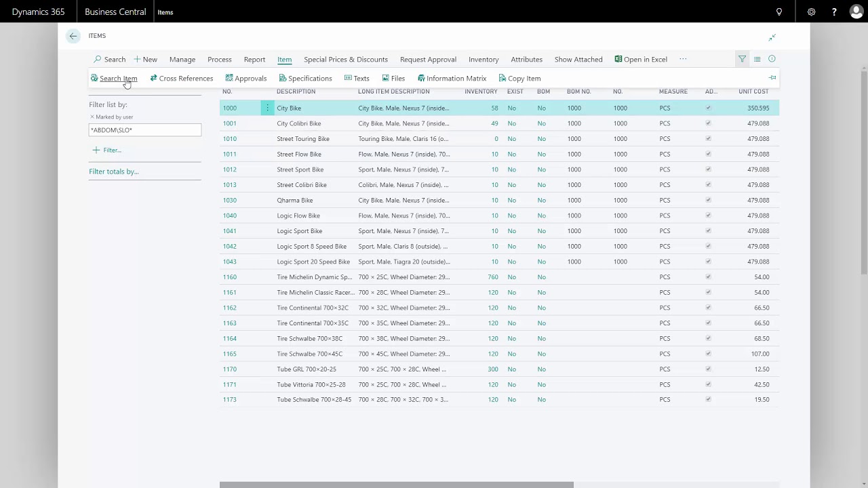Toggle the checkbox in row 1160 Tire Michelin Dynamic
The image size is (868, 488).
pyautogui.click(x=709, y=277)
